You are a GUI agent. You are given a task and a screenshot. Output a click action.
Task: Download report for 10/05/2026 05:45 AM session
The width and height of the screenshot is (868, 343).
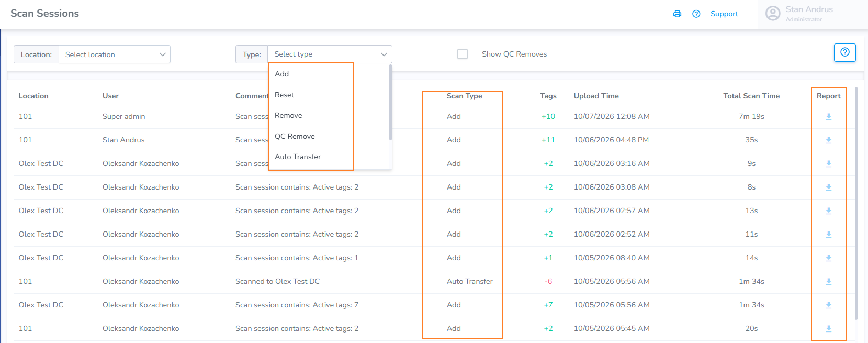pyautogui.click(x=829, y=329)
